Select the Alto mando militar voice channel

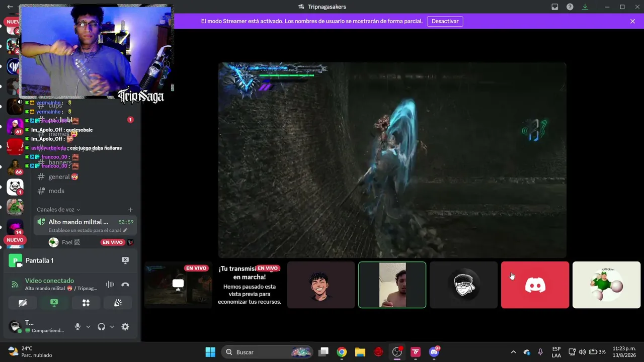pyautogui.click(x=85, y=226)
